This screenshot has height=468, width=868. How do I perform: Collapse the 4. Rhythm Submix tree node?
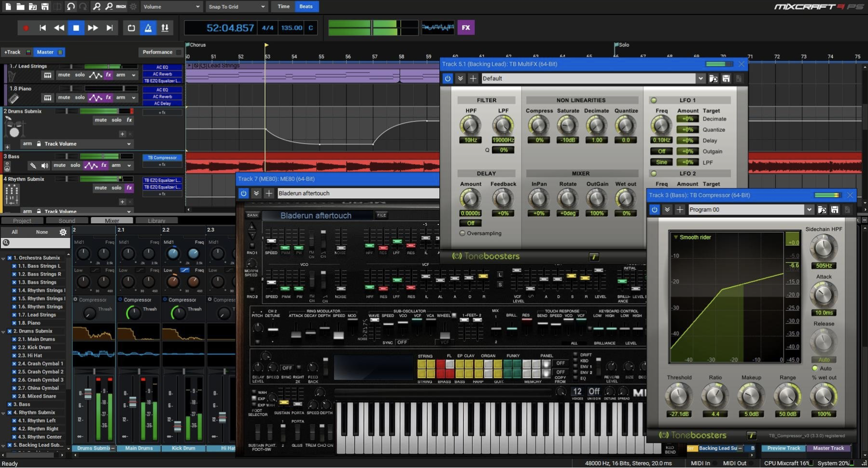click(x=3, y=412)
